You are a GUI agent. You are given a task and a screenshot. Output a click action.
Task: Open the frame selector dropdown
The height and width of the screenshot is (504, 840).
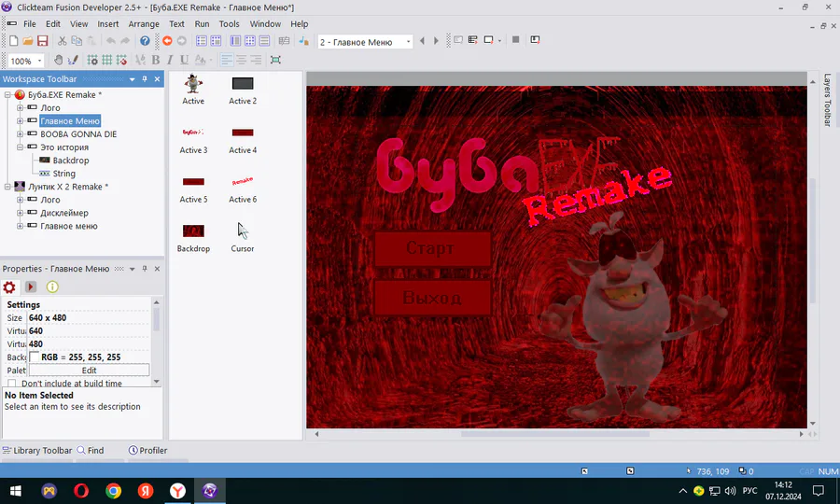click(x=408, y=42)
